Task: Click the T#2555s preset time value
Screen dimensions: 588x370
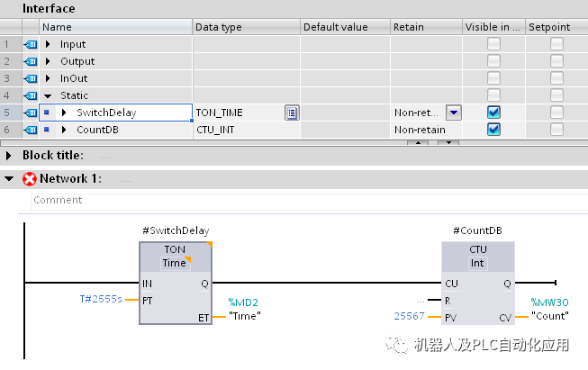Action: pos(101,299)
